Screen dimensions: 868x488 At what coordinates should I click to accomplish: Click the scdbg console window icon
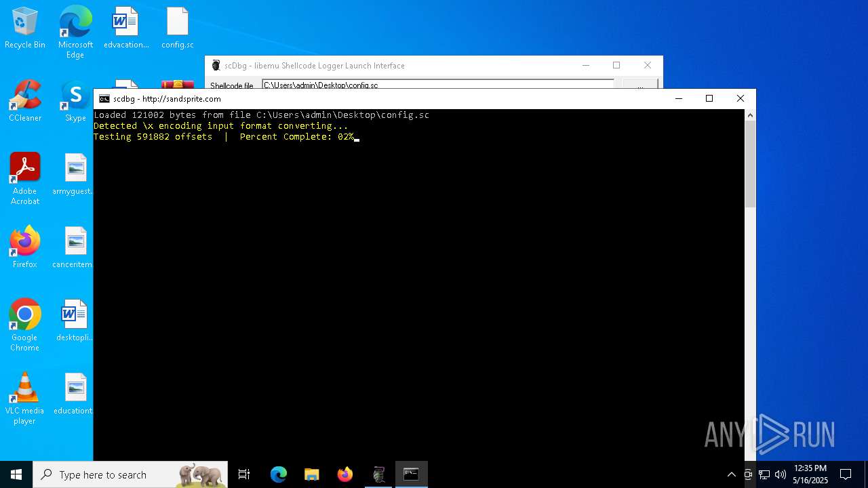point(104,99)
